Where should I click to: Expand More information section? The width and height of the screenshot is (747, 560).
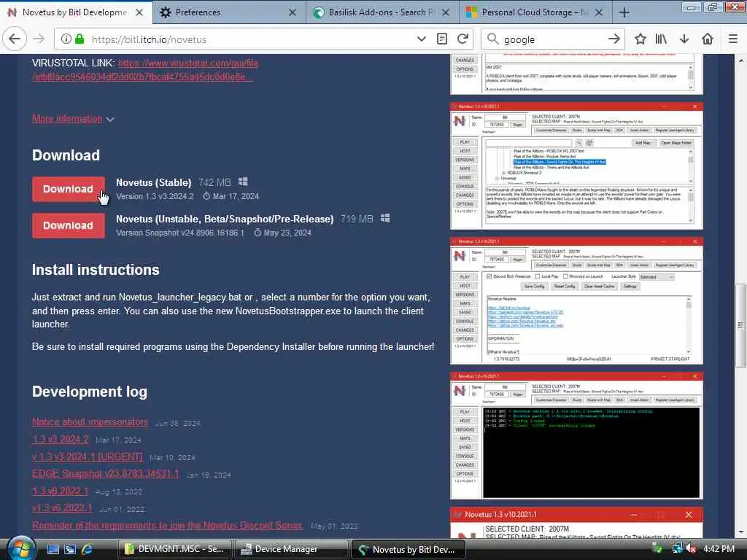[74, 119]
